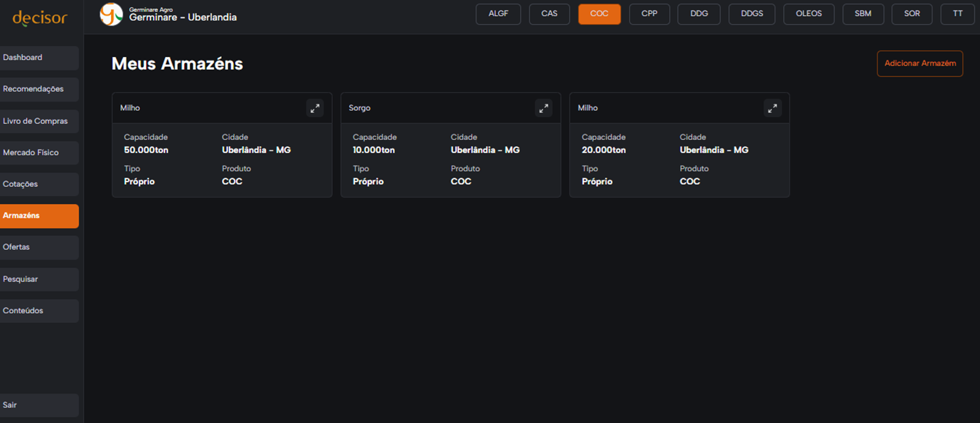Switch to OLEOS product tab

click(808, 14)
